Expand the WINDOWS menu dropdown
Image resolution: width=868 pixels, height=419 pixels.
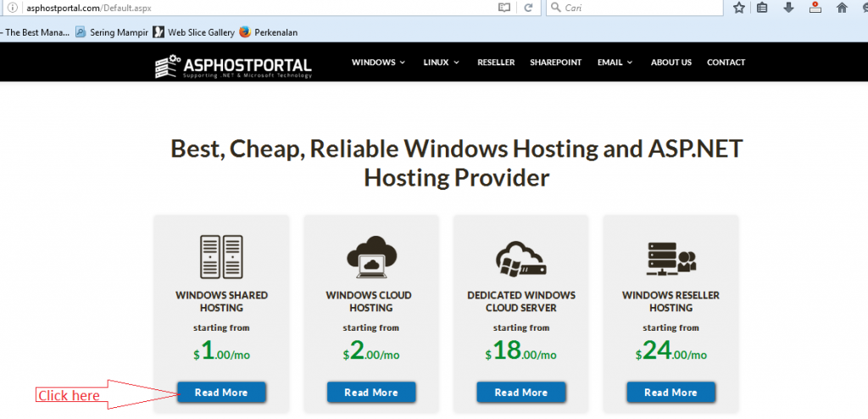[x=379, y=62]
